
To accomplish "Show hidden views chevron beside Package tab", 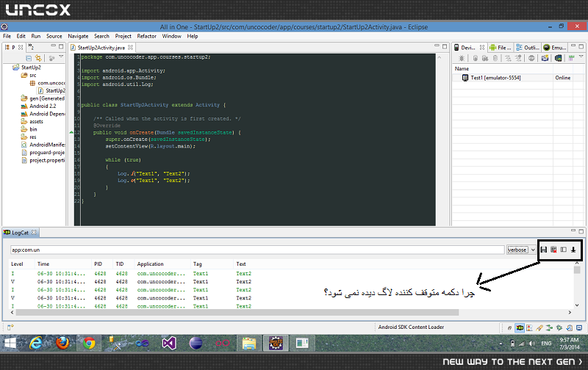I will (x=32, y=47).
